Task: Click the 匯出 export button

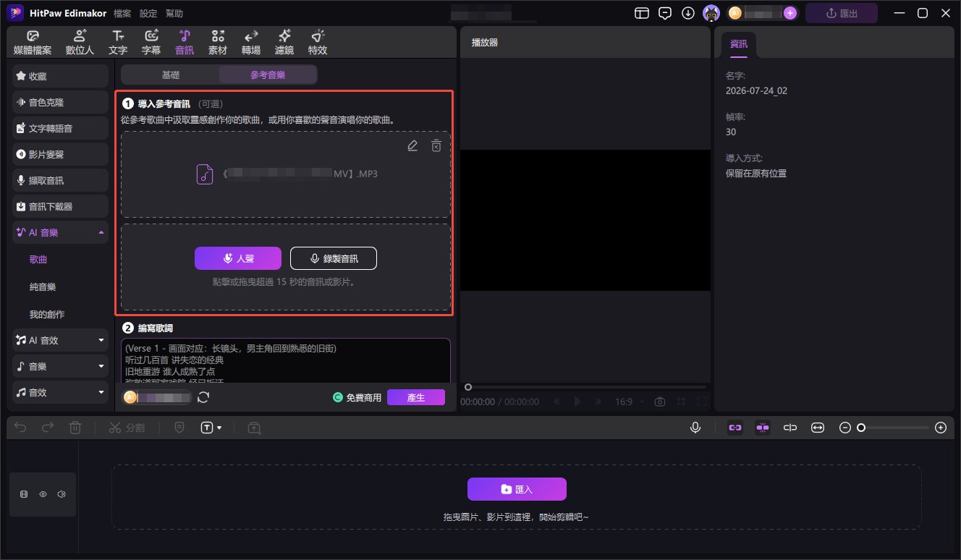Action: 842,13
